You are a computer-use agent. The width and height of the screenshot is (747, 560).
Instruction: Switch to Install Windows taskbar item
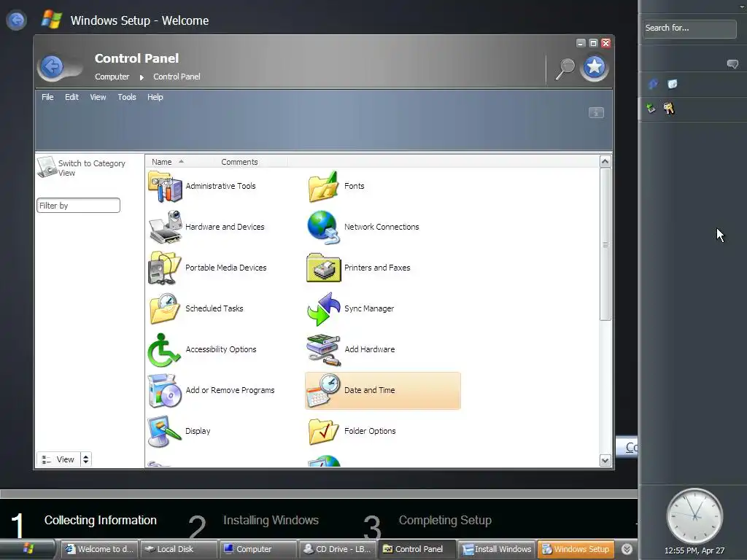(x=496, y=549)
